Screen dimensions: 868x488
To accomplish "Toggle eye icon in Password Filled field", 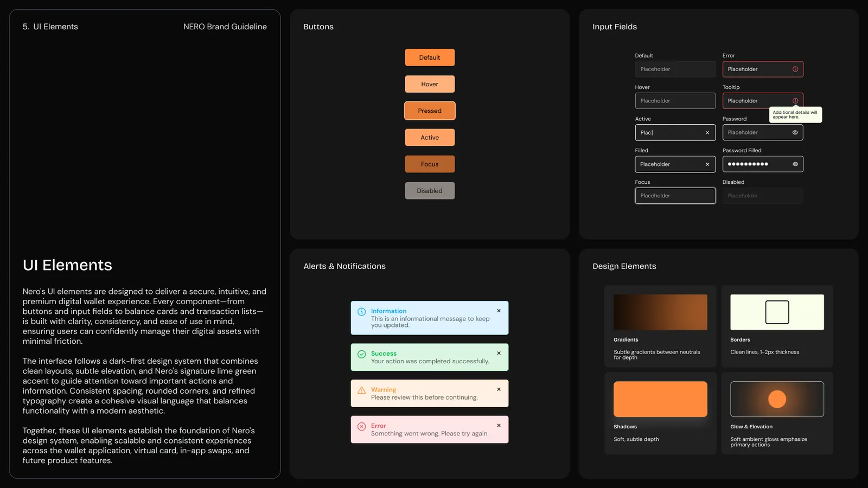I will pos(795,164).
